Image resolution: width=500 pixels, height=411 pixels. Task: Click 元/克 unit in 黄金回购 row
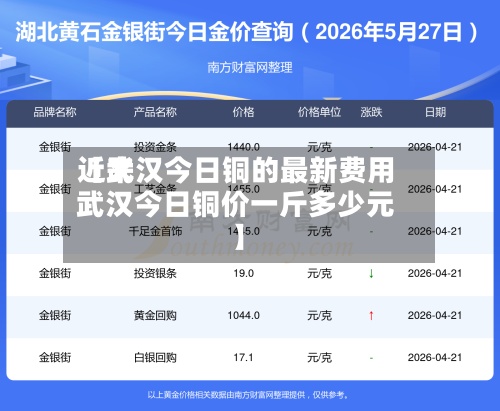(319, 315)
